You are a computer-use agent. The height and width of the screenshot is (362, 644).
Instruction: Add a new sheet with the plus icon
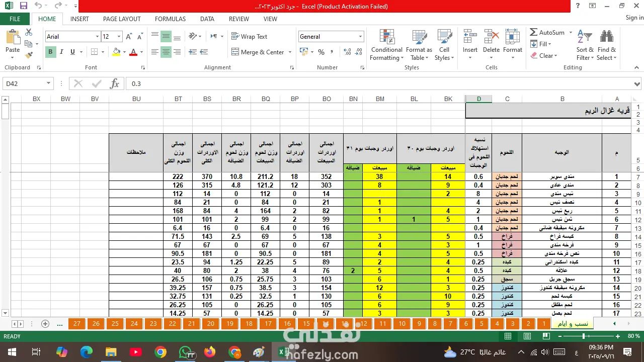point(45,324)
